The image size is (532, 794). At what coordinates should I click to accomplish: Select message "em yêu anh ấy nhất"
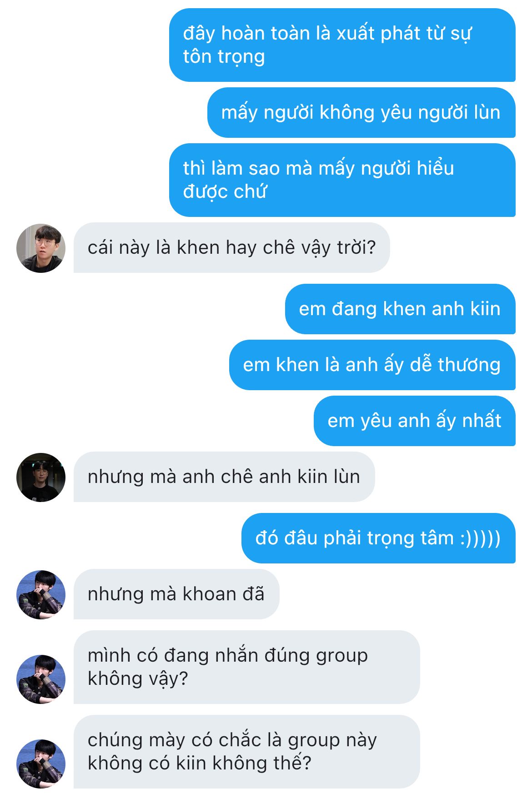pos(415,421)
